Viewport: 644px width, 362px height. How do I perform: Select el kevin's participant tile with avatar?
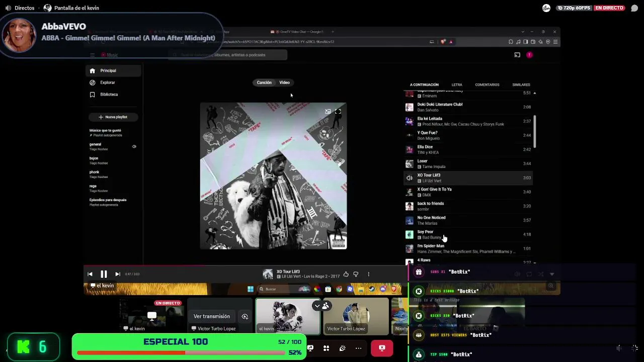click(288, 316)
